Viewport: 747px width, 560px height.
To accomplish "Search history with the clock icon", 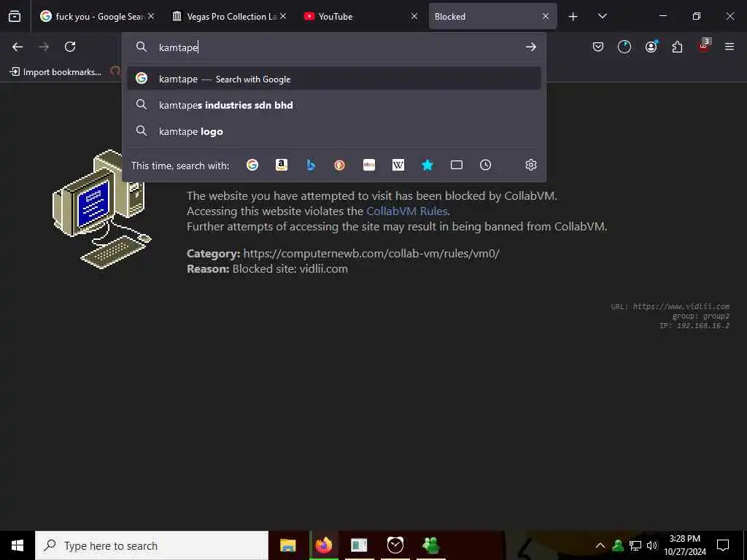I will pyautogui.click(x=485, y=165).
